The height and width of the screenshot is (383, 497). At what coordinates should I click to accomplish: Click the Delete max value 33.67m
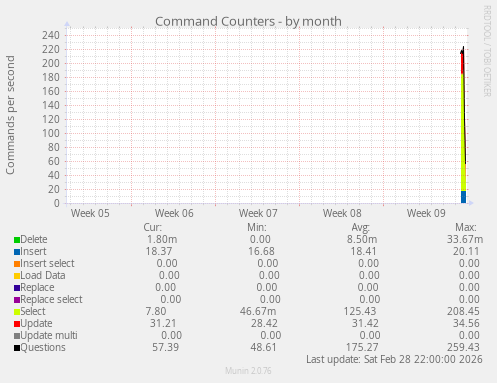(x=465, y=239)
